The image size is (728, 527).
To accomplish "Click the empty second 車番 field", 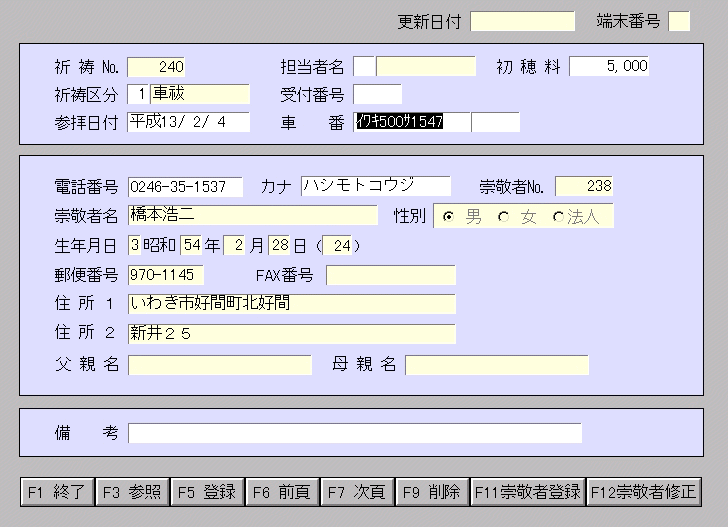I will [x=496, y=122].
